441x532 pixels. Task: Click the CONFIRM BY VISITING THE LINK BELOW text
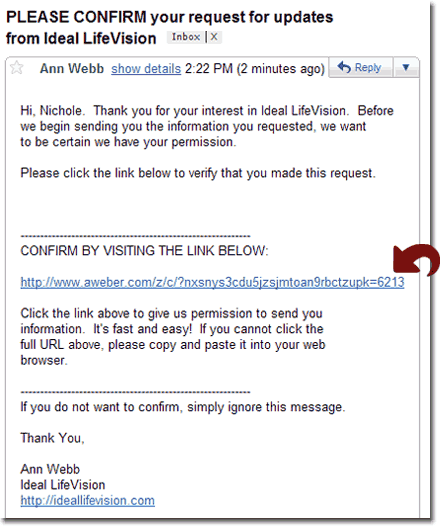pos(144,251)
